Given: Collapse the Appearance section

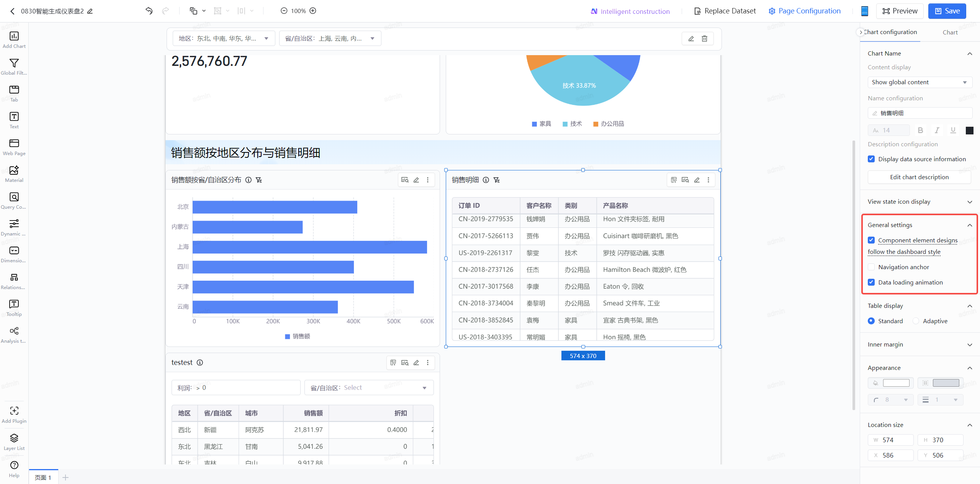Looking at the screenshot, I should (970, 368).
